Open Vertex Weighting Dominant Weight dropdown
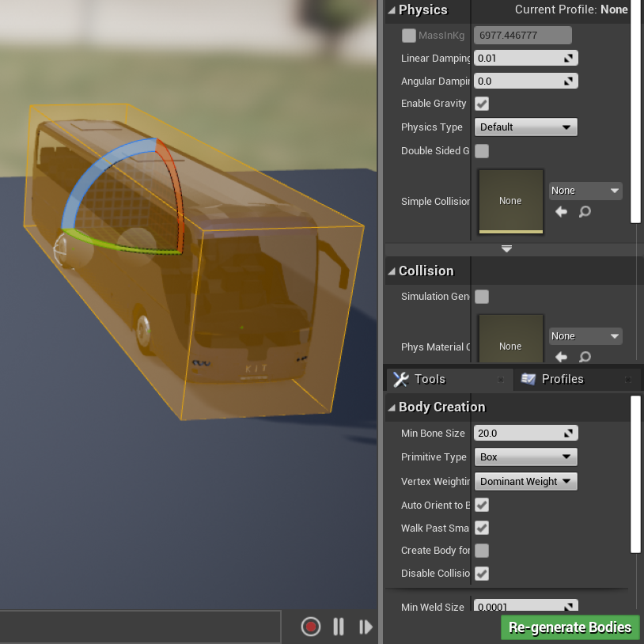Screen dimensions: 644x644 pyautogui.click(x=525, y=481)
